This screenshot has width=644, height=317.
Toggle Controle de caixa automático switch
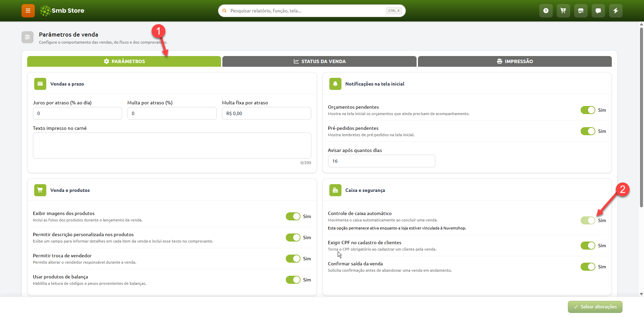pyautogui.click(x=588, y=220)
